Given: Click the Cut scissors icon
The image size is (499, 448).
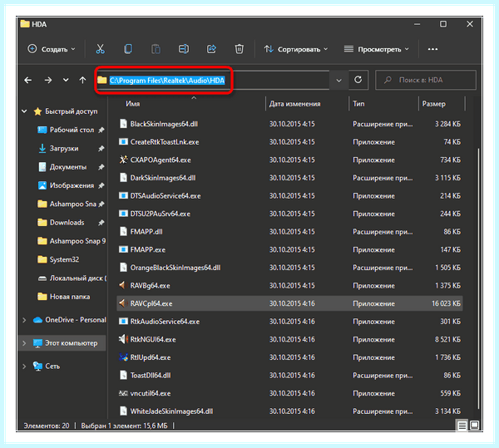Looking at the screenshot, I should 101,49.
